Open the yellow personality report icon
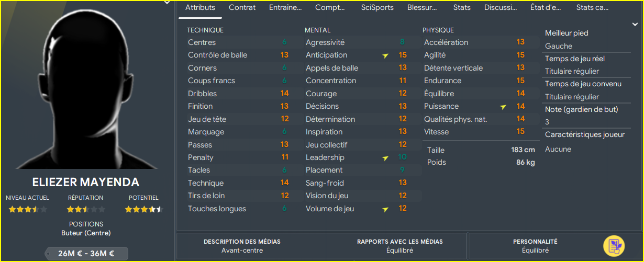Screen dimensions: 644x262 pyautogui.click(x=614, y=246)
